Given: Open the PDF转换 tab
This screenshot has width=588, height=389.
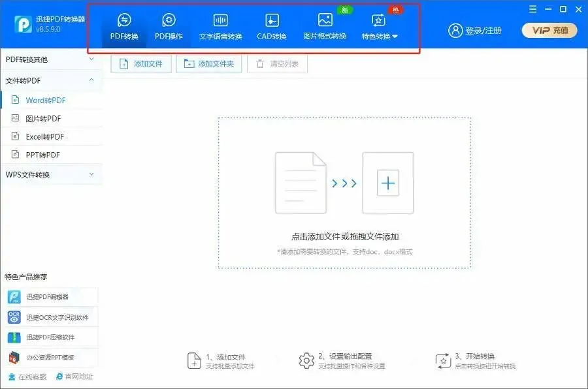Looking at the screenshot, I should (124, 27).
